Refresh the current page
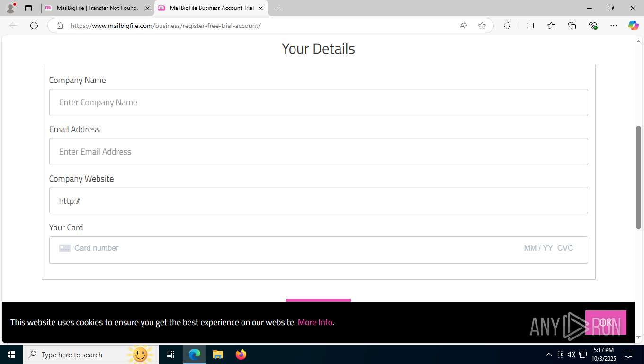644x364 pixels. 34,26
